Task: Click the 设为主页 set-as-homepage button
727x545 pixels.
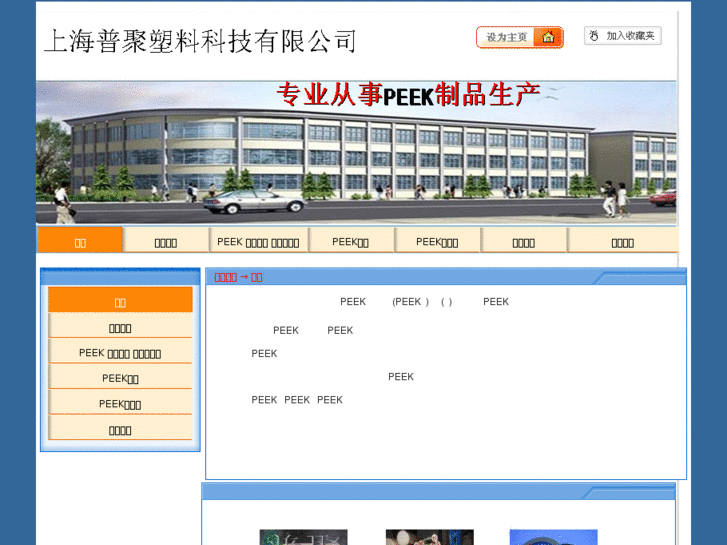Action: click(520, 37)
